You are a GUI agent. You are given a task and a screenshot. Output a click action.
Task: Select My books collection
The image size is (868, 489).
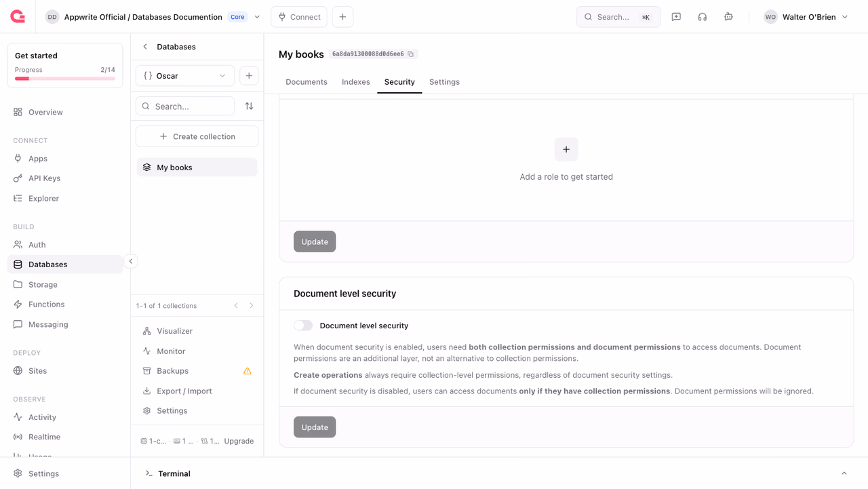197,168
